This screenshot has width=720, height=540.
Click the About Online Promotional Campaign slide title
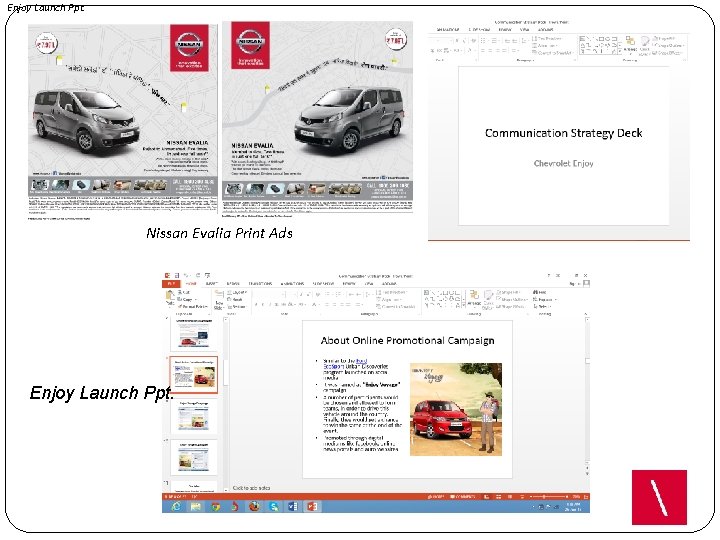point(407,341)
